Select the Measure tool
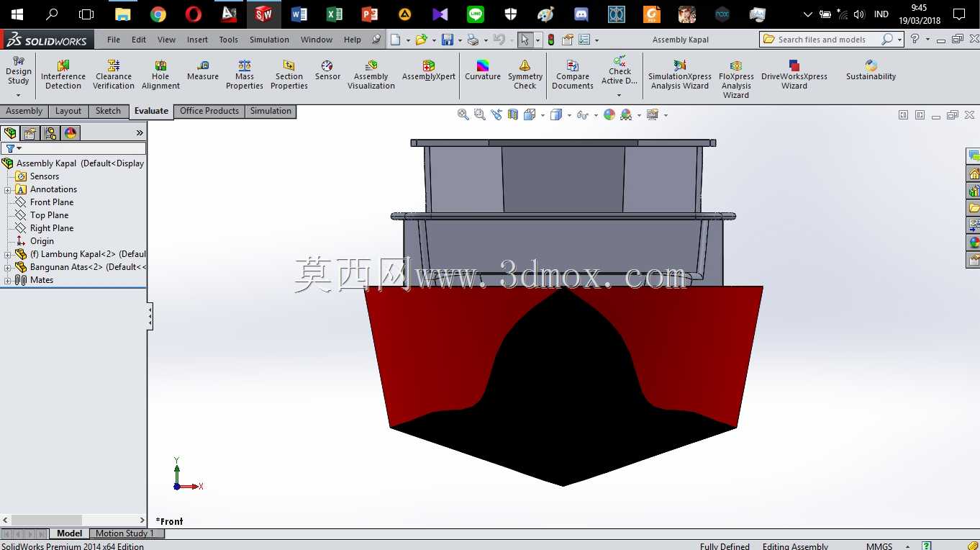980x550 pixels. click(203, 71)
